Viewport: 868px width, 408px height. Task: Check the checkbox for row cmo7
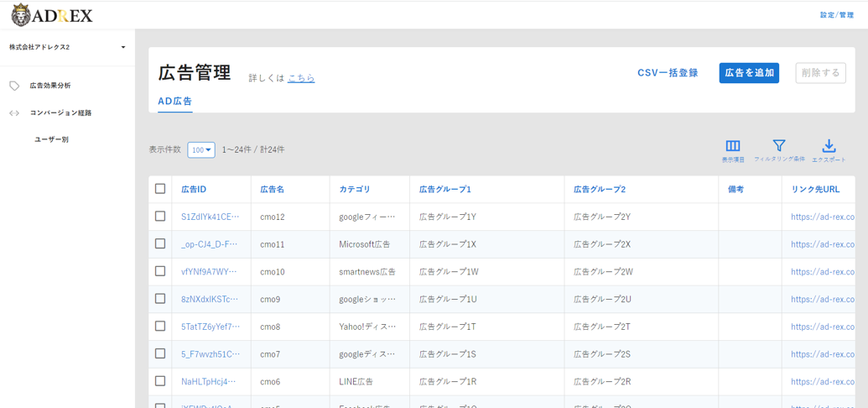click(x=160, y=353)
